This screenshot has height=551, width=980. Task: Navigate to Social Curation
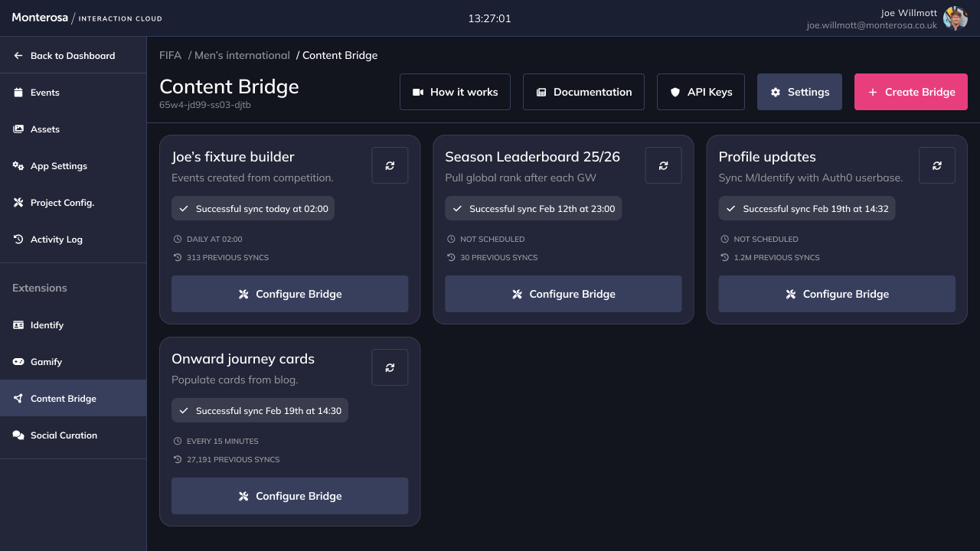(x=64, y=435)
